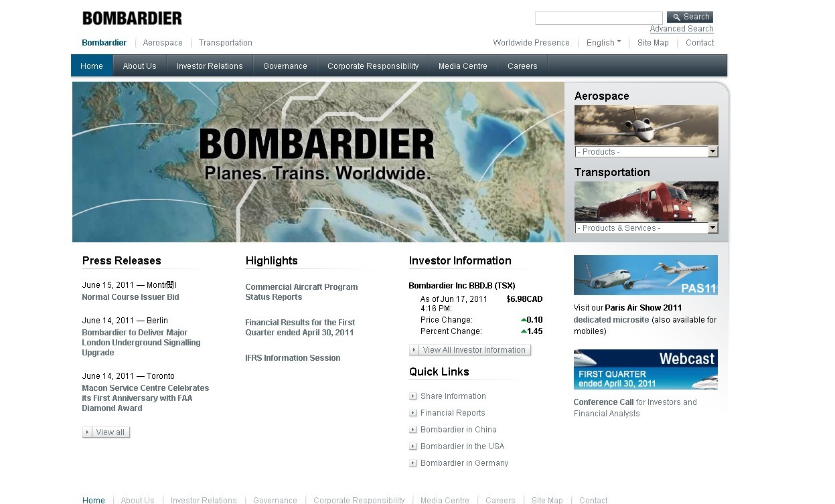Click the footer Site Map link

547,500
